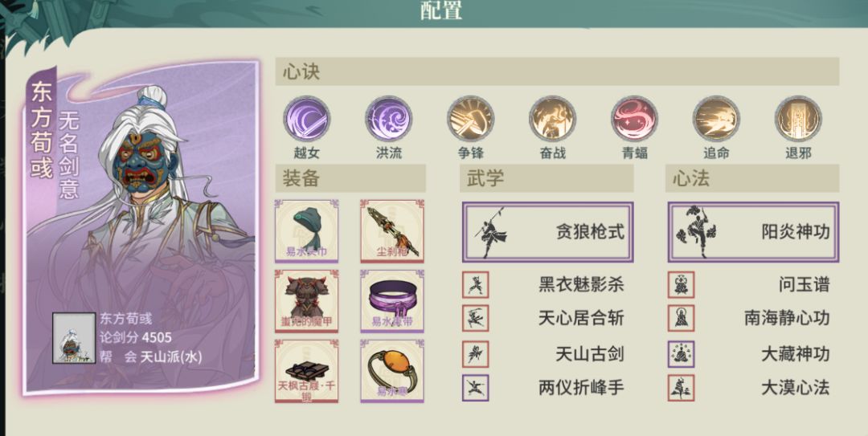Open the 争锋 skill icon
The width and height of the screenshot is (868, 436).
[x=470, y=118]
